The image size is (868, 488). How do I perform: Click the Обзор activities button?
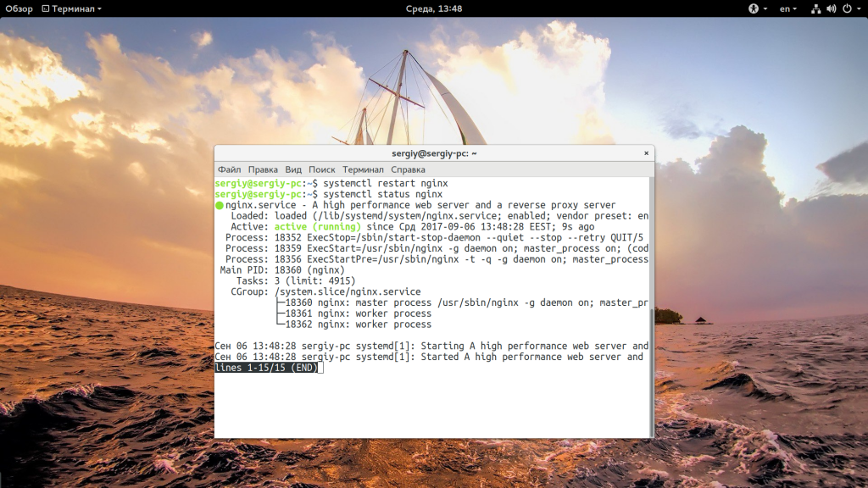click(19, 8)
